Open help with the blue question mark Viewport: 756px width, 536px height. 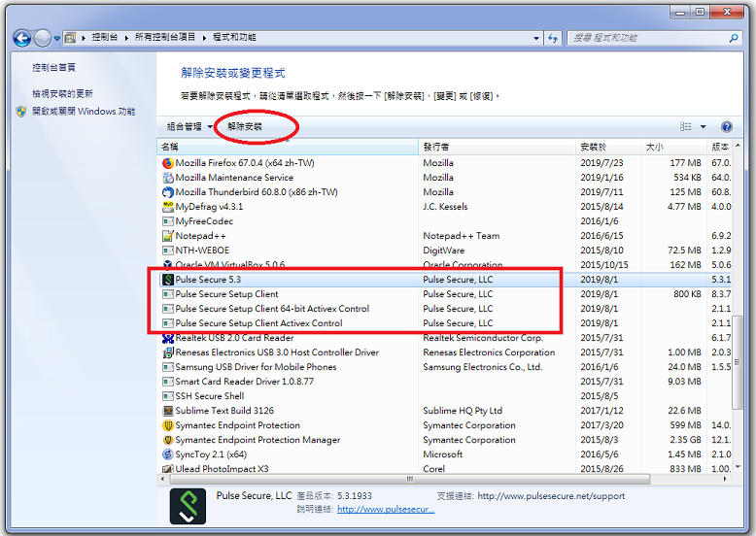tap(726, 127)
